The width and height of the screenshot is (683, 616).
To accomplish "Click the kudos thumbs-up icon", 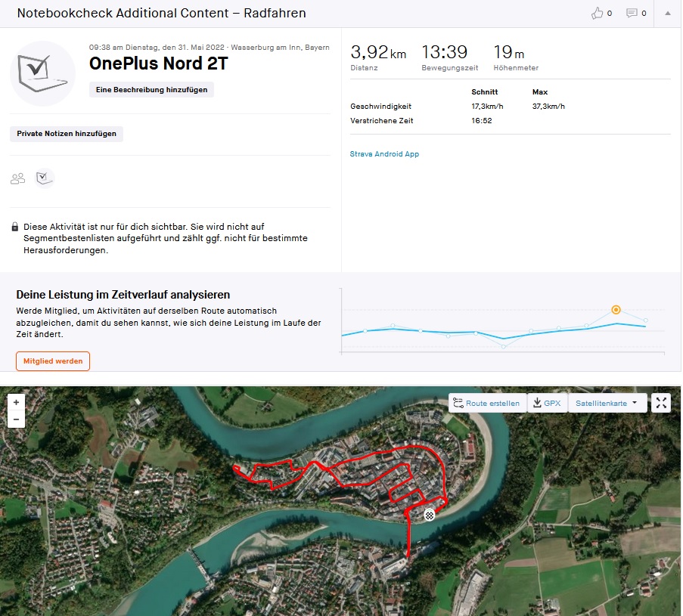I will pyautogui.click(x=598, y=13).
